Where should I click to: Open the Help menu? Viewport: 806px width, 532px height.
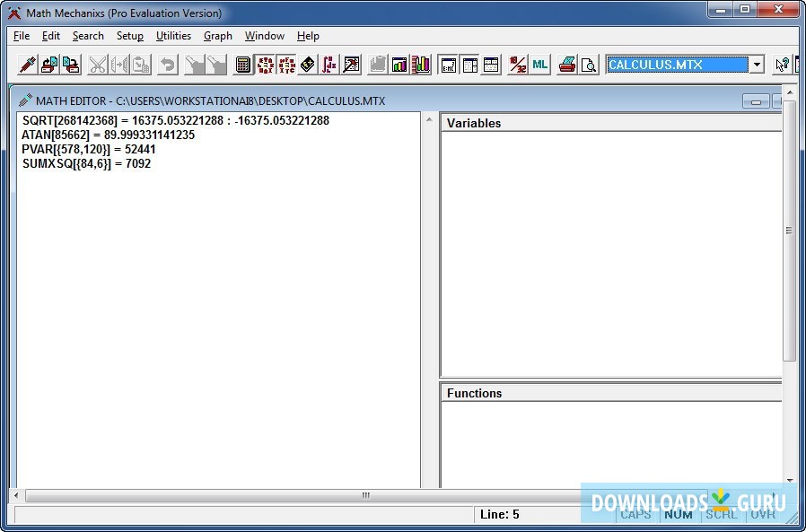(x=308, y=36)
